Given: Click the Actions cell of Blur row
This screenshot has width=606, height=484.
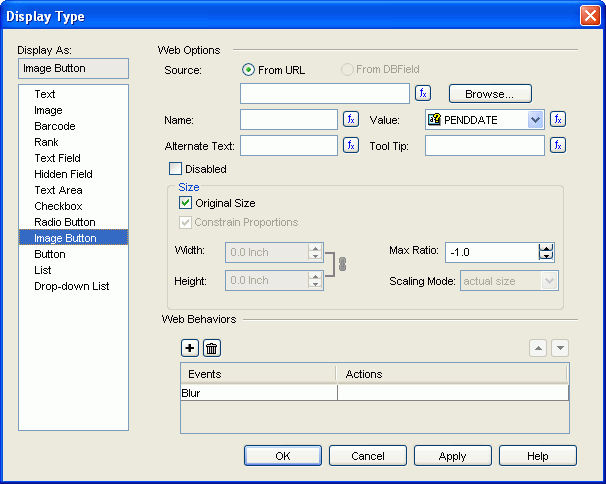Looking at the screenshot, I should click(x=453, y=393).
